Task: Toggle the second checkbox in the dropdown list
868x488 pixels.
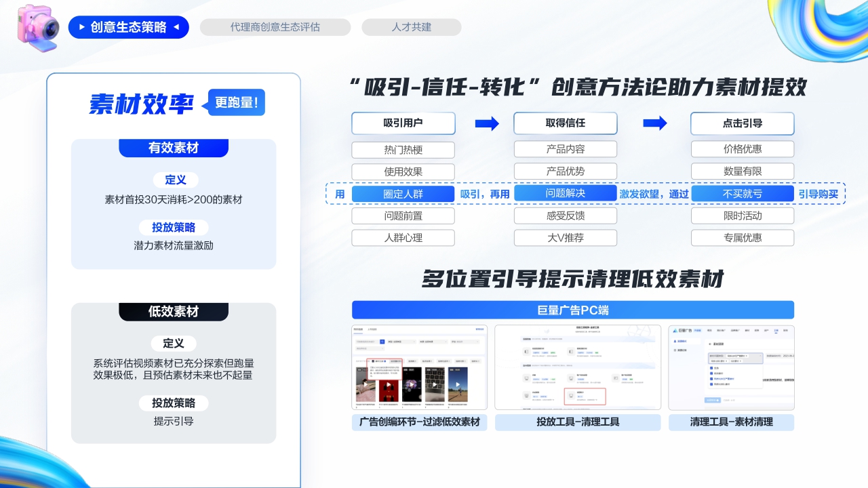Action: point(711,373)
